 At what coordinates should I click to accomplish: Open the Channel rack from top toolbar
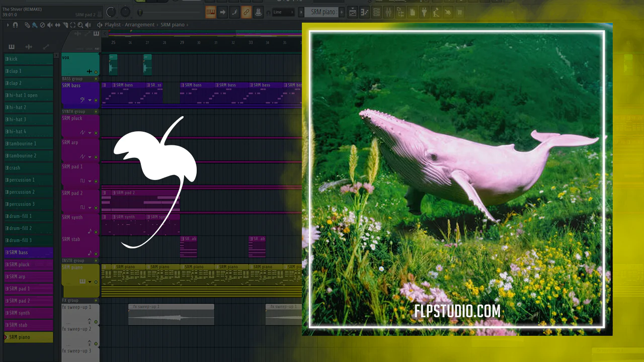[x=377, y=12]
